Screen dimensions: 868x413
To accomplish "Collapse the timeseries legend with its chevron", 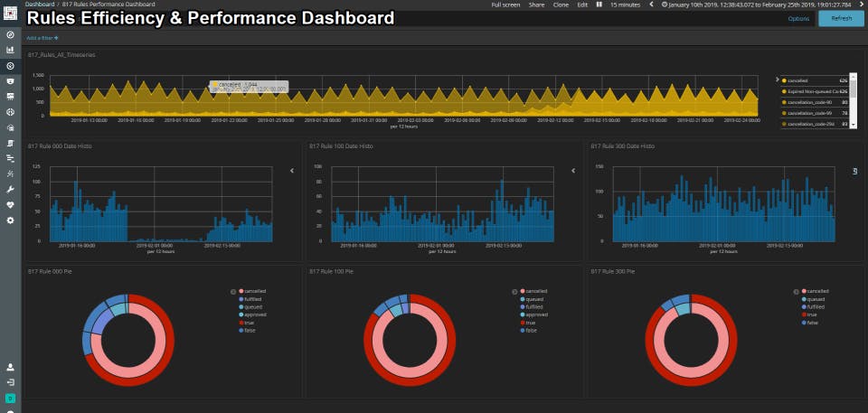I will click(x=778, y=80).
